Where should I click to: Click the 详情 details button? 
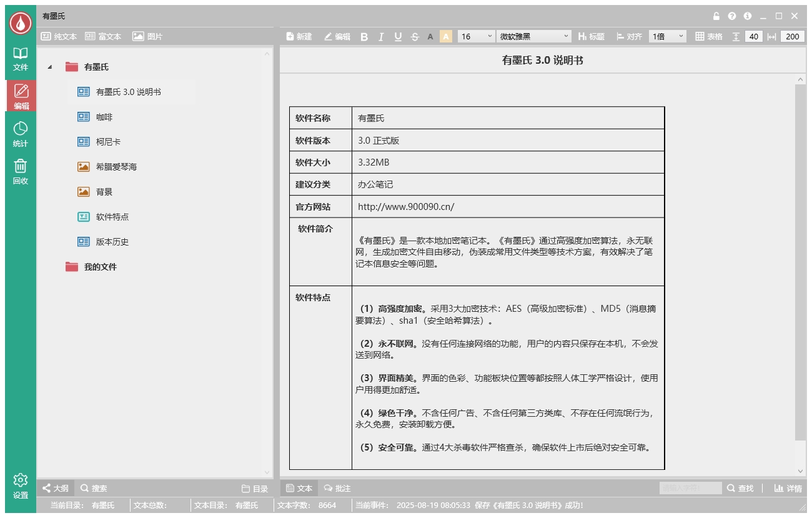click(x=788, y=489)
